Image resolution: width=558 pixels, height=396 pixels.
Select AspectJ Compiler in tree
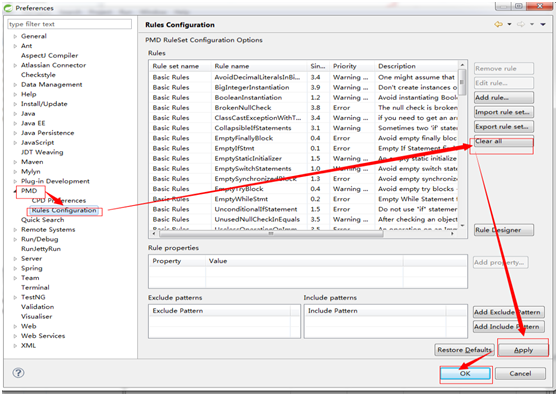pyautogui.click(x=49, y=56)
